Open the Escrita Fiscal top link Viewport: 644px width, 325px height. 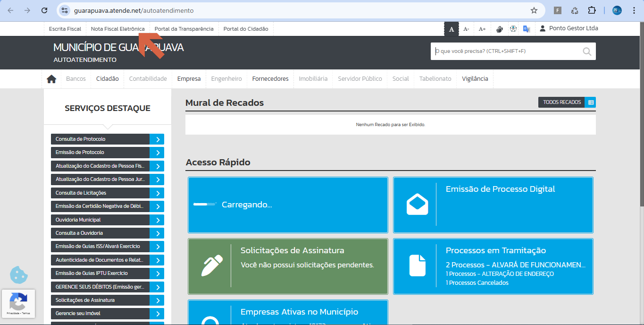point(65,29)
